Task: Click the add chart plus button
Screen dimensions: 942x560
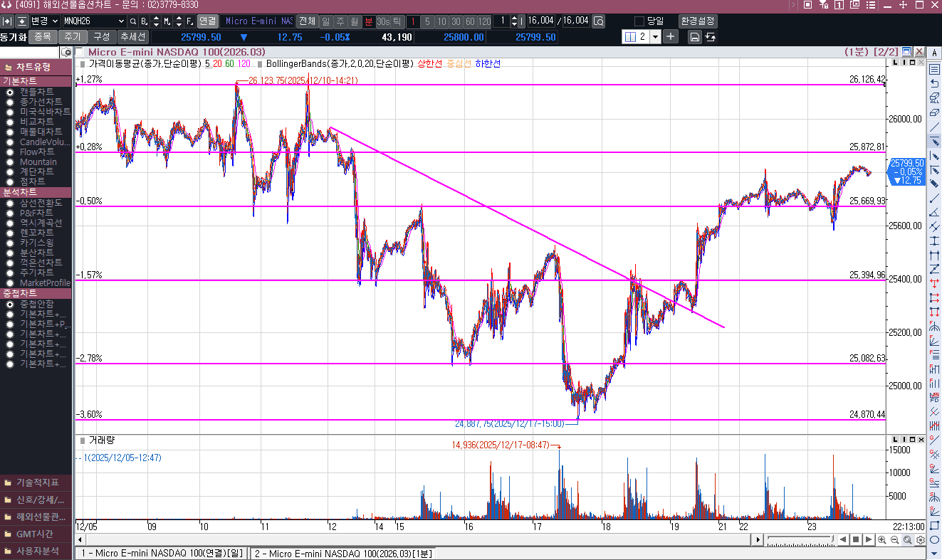Action: 671,37
